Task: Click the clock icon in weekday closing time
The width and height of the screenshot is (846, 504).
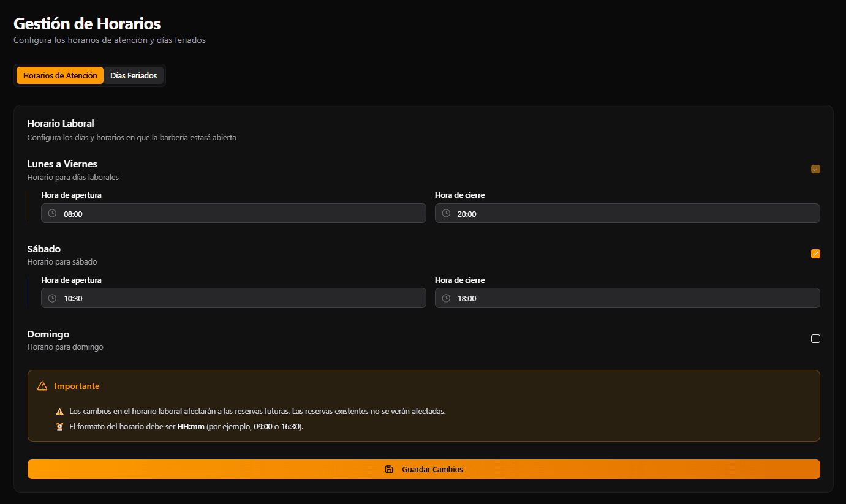Action: pyautogui.click(x=446, y=214)
